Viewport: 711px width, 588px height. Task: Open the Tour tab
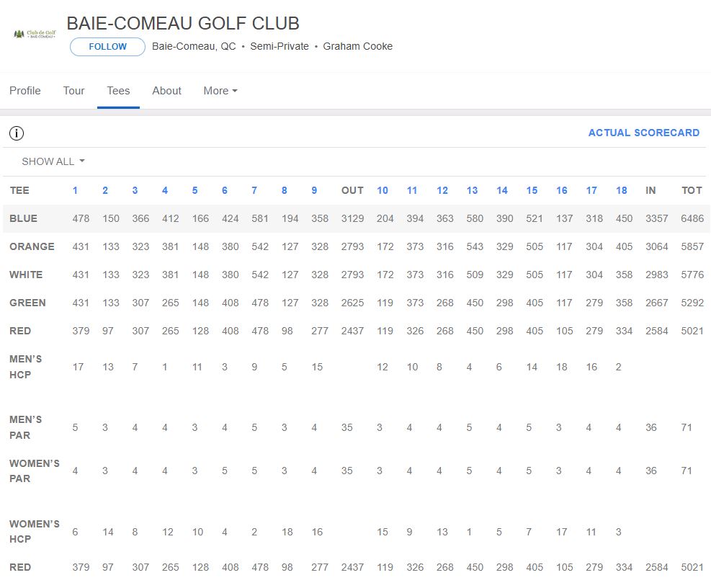(x=73, y=91)
